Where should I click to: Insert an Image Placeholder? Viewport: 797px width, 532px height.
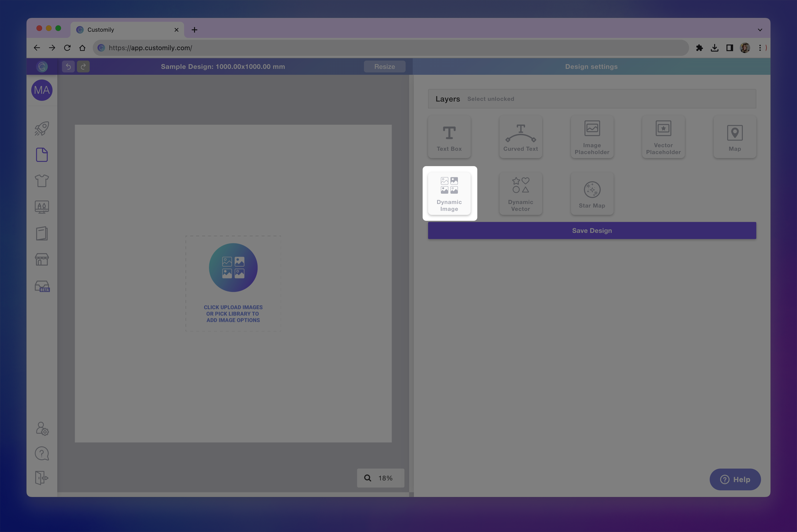click(x=592, y=137)
